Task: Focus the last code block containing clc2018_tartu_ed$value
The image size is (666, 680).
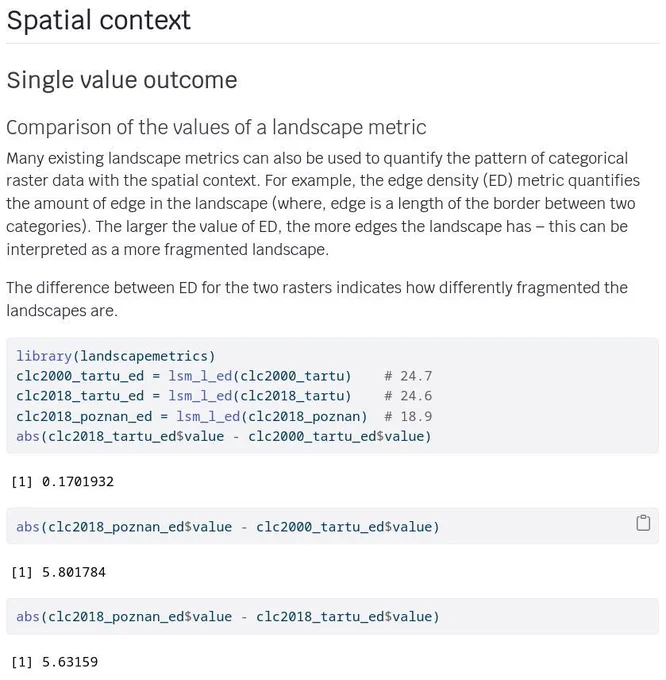Action: [333, 617]
